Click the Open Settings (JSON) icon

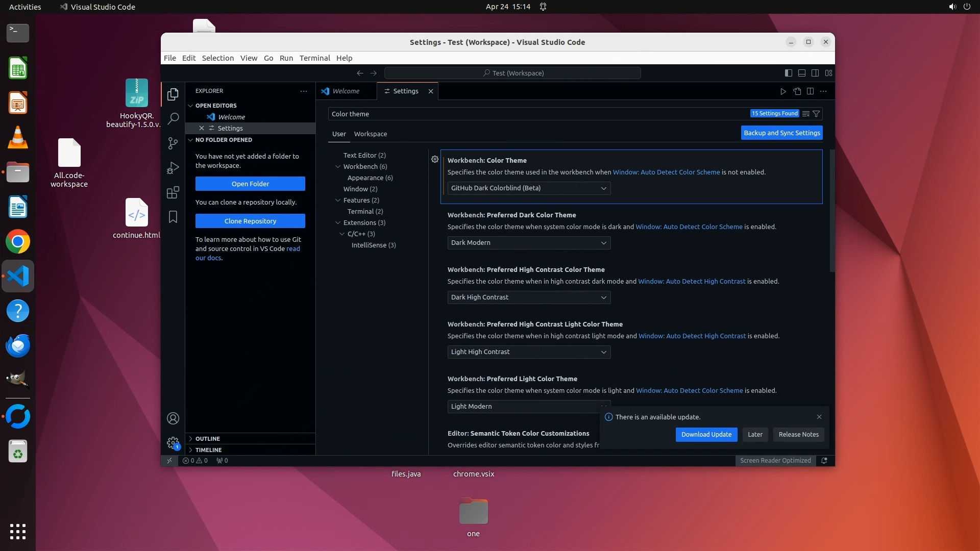(797, 91)
